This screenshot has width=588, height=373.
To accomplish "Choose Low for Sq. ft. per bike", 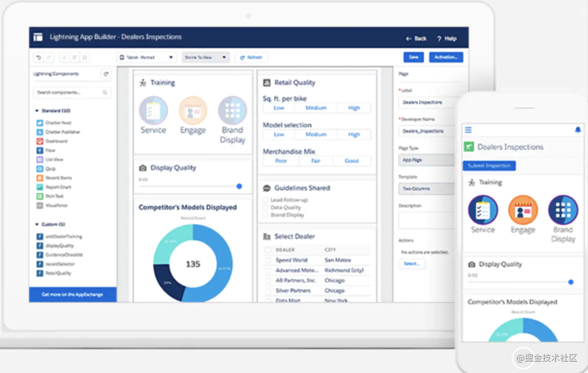I will tap(279, 108).
